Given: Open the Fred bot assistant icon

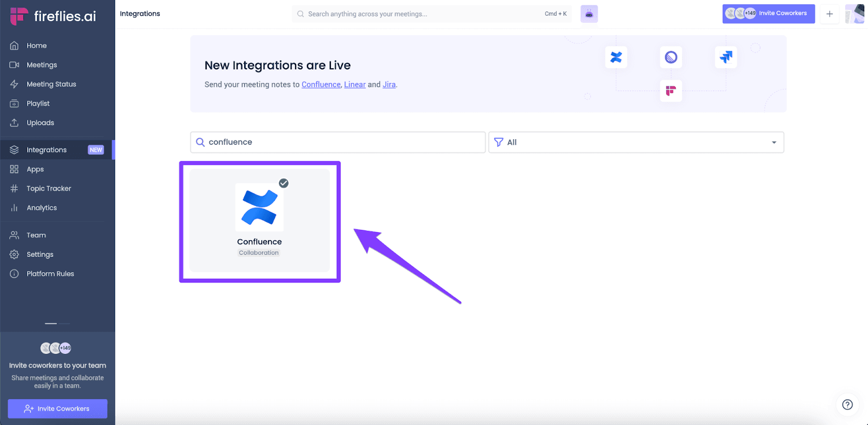Looking at the screenshot, I should [589, 14].
